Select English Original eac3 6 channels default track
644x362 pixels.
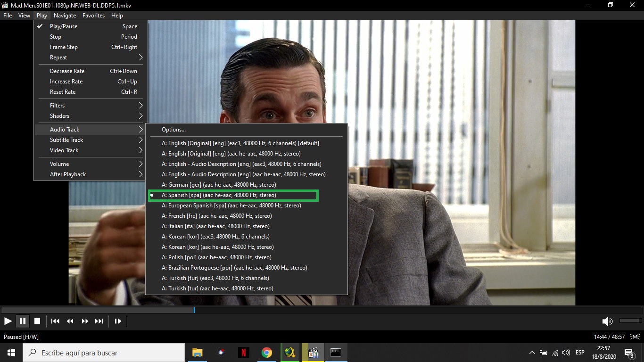coord(246,143)
